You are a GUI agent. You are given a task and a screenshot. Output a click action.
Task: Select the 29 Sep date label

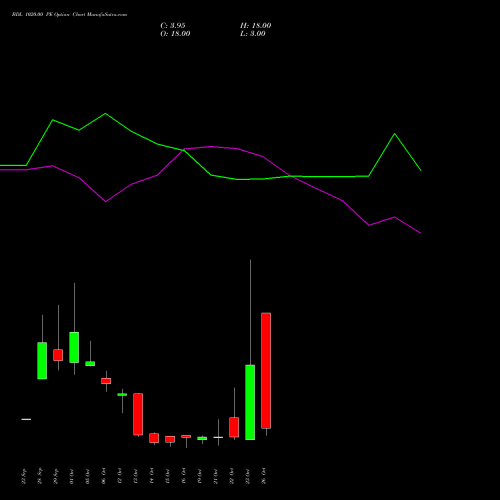tap(56, 476)
